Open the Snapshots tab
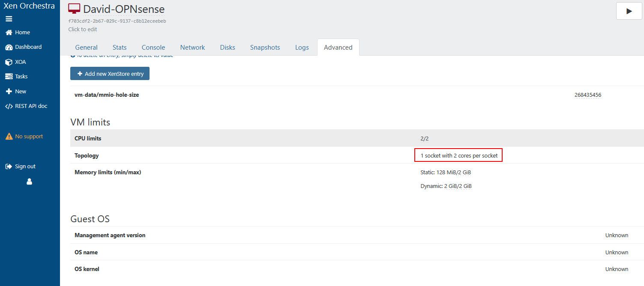The image size is (644, 286). (x=265, y=48)
